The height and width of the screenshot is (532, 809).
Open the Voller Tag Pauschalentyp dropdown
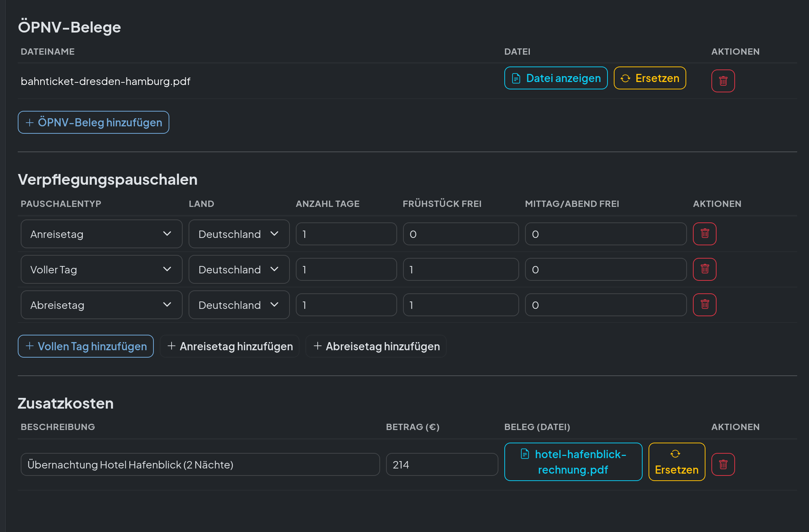pos(101,269)
